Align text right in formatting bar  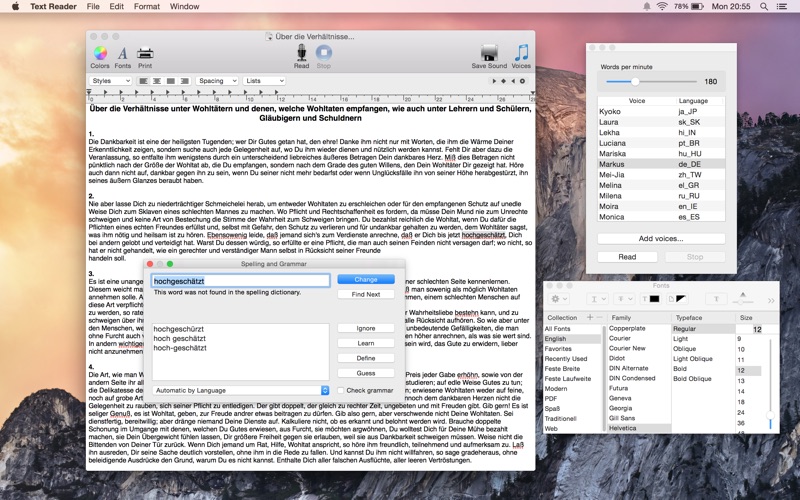[x=184, y=81]
